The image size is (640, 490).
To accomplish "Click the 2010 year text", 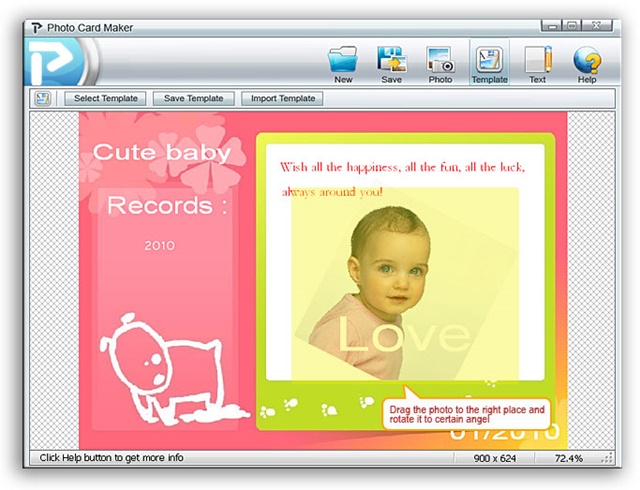I will (159, 244).
